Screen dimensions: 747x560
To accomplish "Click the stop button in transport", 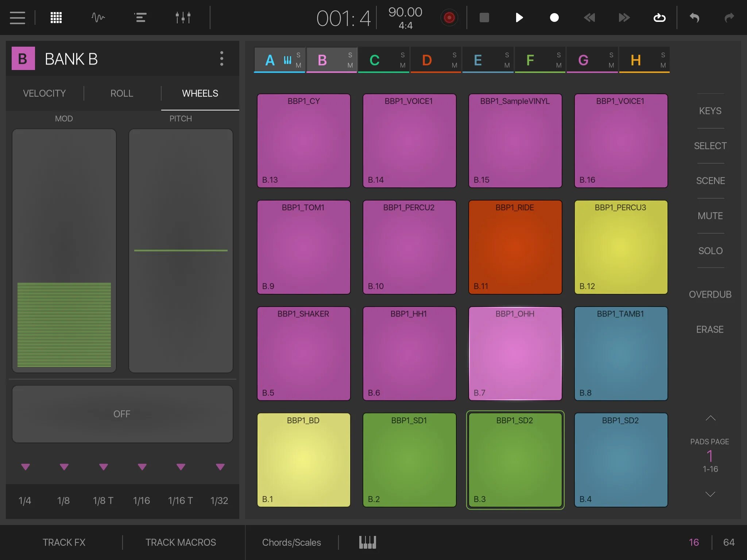I will pos(484,17).
